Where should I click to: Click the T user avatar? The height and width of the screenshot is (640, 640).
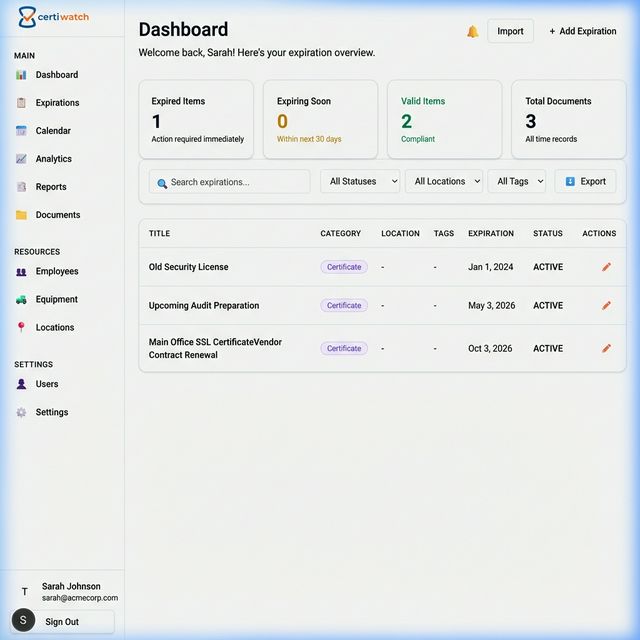(x=25, y=591)
